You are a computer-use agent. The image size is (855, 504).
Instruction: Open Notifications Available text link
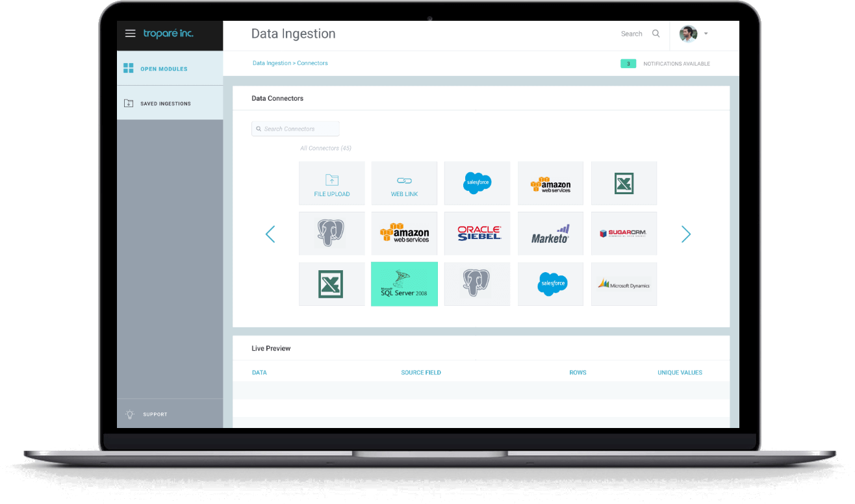676,64
